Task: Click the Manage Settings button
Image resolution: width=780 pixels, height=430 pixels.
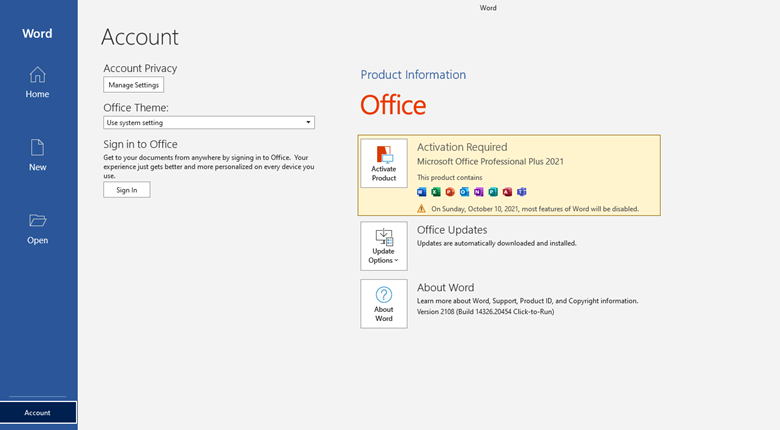Action: coord(133,85)
